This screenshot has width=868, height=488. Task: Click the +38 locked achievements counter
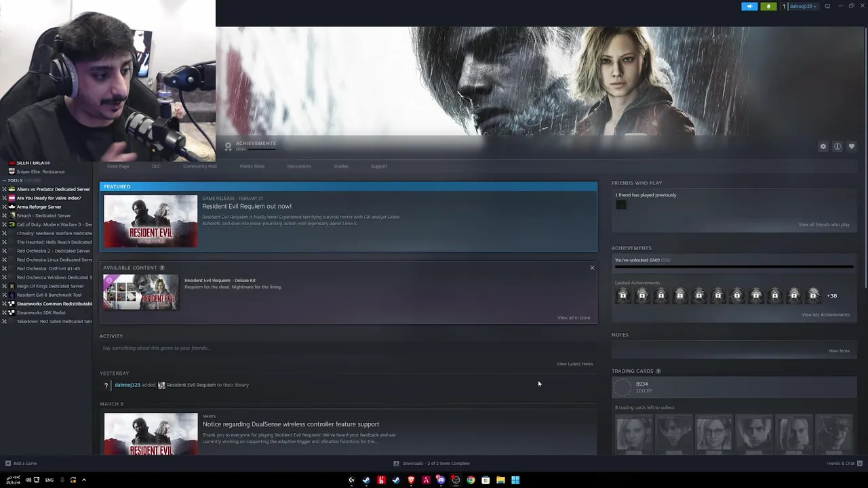[831, 296]
